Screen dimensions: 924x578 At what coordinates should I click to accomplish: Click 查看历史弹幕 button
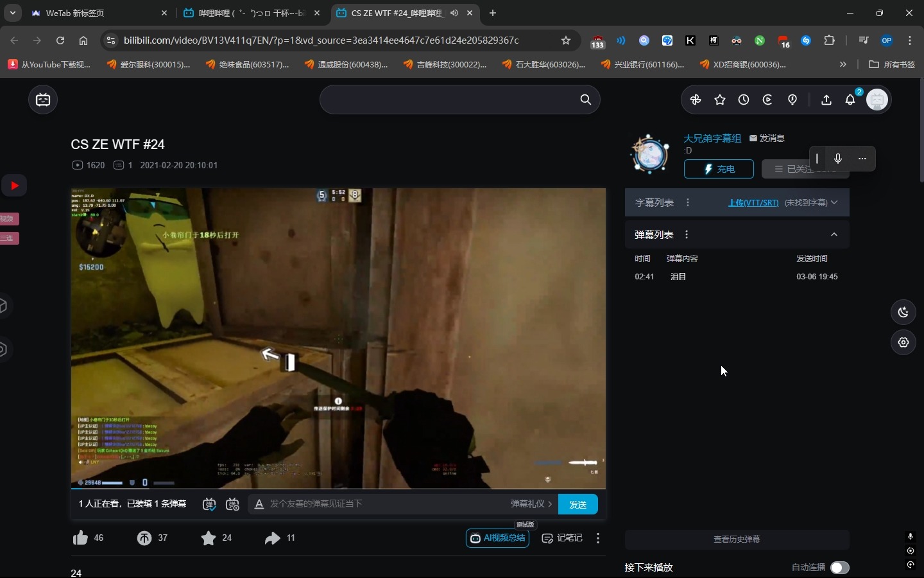[x=737, y=539]
